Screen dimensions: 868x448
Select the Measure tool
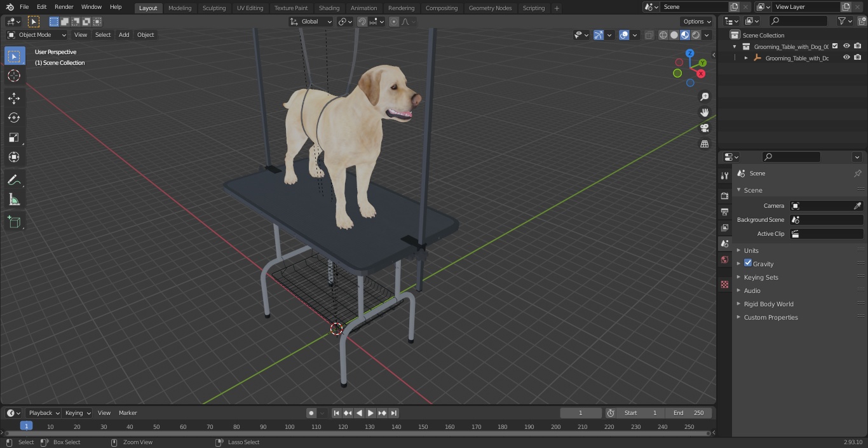pyautogui.click(x=14, y=200)
